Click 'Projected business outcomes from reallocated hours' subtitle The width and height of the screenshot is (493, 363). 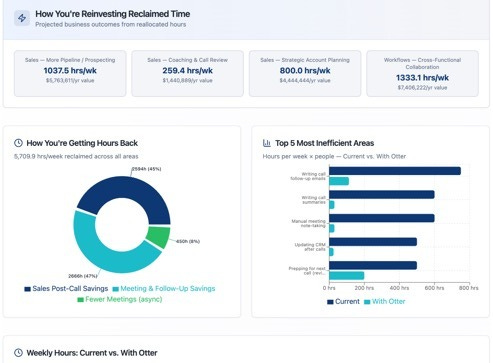[x=111, y=24]
